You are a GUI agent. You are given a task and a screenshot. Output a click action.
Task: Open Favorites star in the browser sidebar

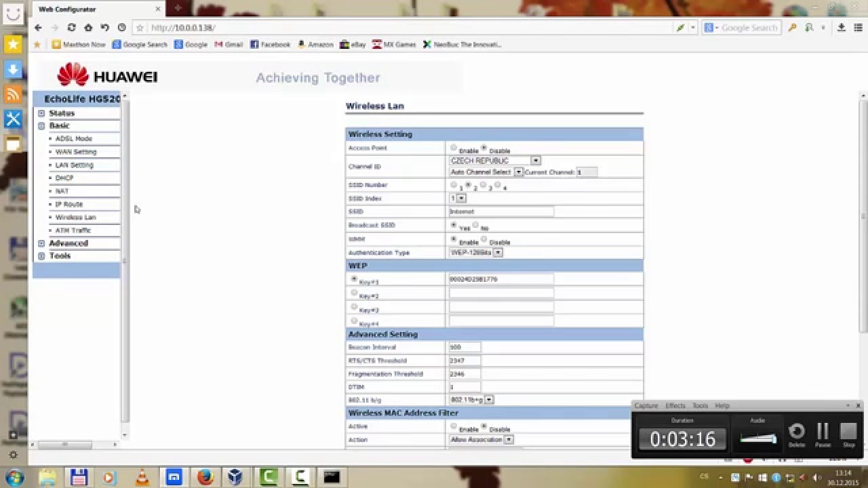pyautogui.click(x=13, y=45)
